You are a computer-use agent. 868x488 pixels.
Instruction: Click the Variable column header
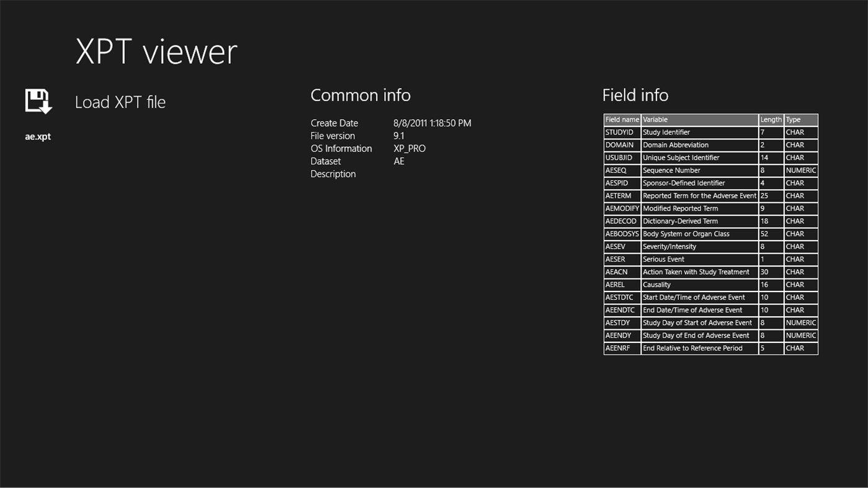pyautogui.click(x=658, y=119)
